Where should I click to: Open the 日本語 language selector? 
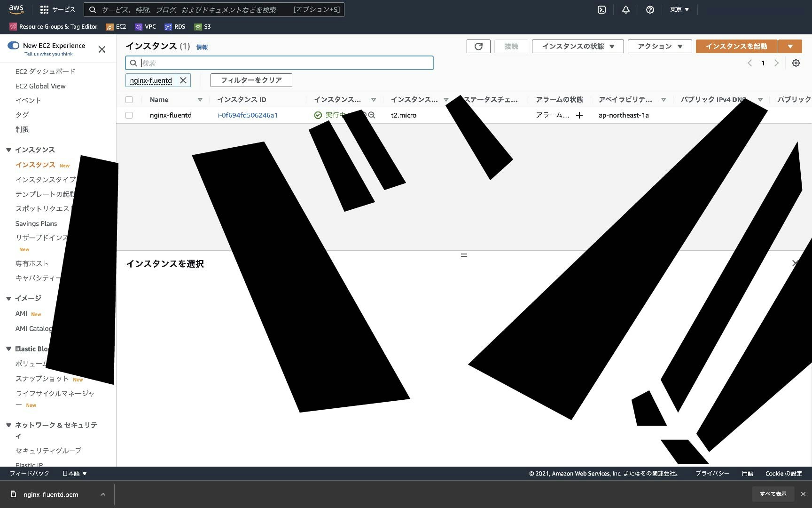click(75, 474)
